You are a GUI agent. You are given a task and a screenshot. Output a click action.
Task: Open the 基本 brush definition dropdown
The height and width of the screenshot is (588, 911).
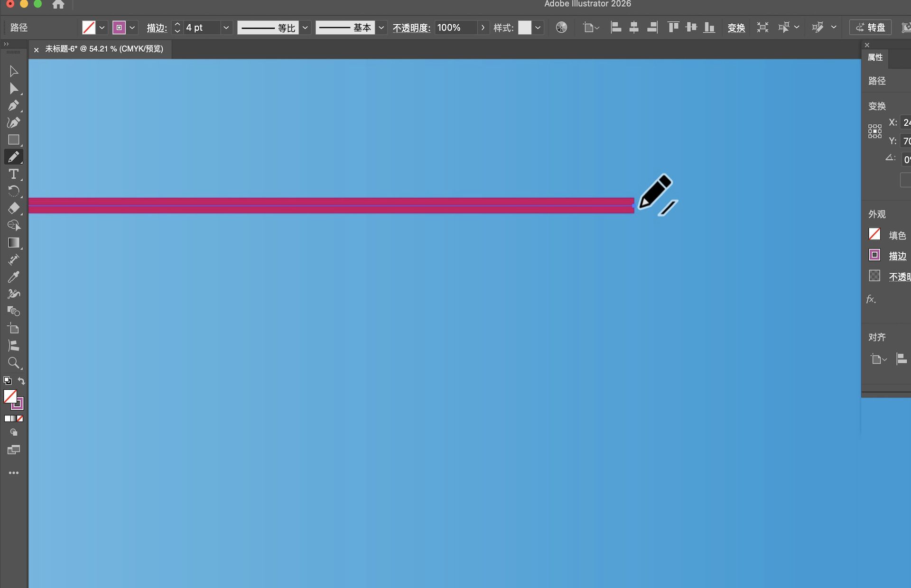point(381,27)
